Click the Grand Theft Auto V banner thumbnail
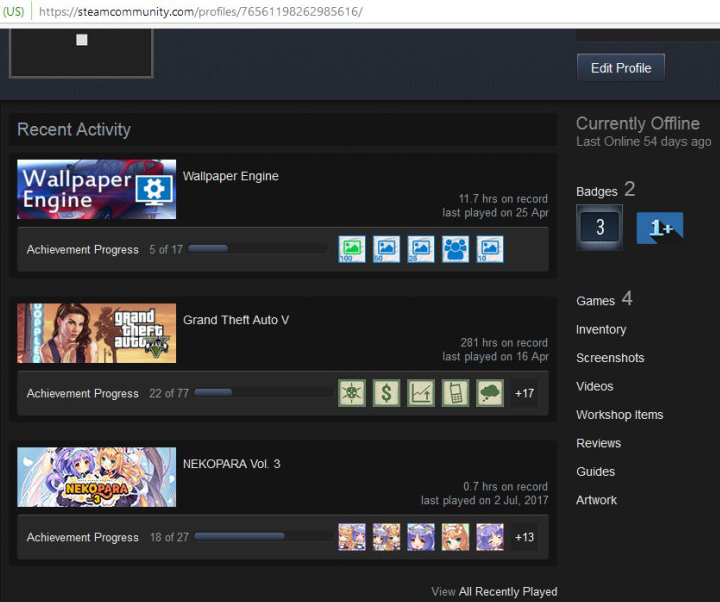The width and height of the screenshot is (720, 602). [x=97, y=333]
